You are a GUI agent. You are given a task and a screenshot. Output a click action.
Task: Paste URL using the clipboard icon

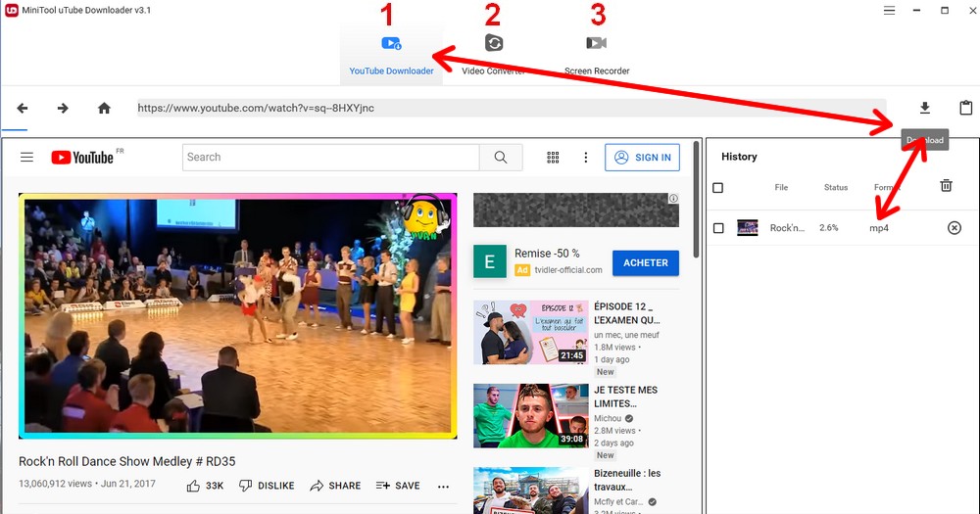click(965, 108)
